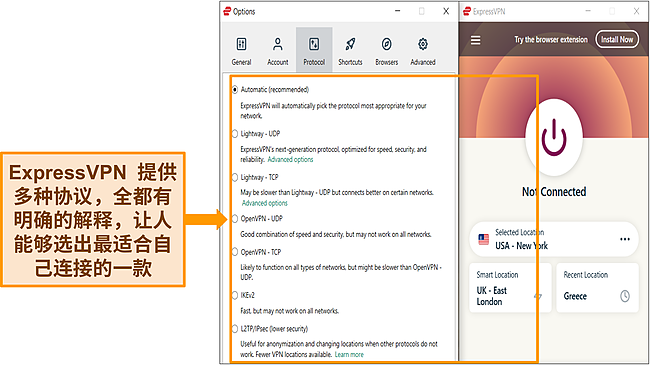Select OpenVPN - TCP protocol radio button

coord(235,252)
